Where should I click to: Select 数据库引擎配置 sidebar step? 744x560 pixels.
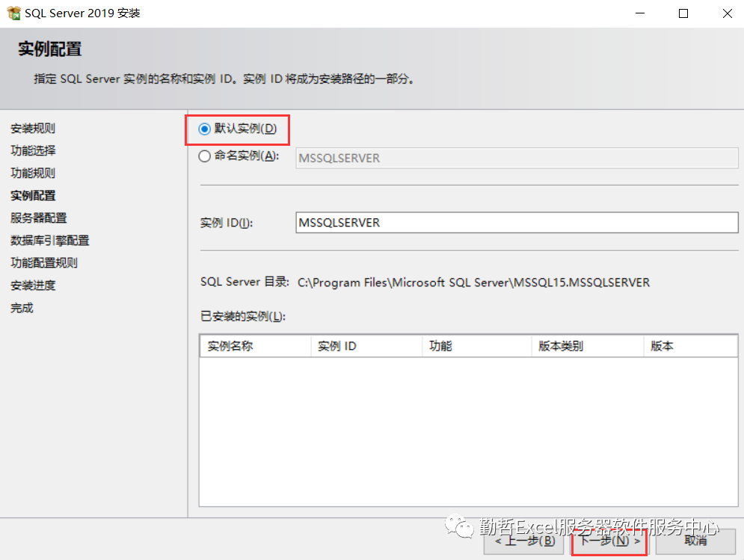[50, 241]
